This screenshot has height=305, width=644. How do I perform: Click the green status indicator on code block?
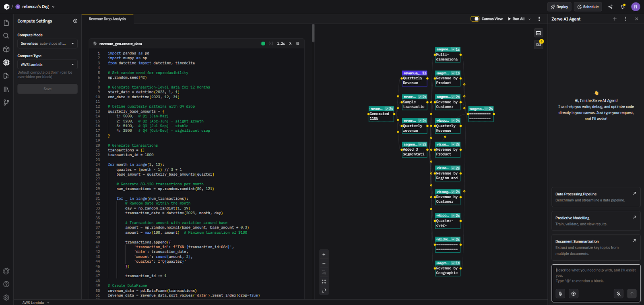[x=263, y=44]
